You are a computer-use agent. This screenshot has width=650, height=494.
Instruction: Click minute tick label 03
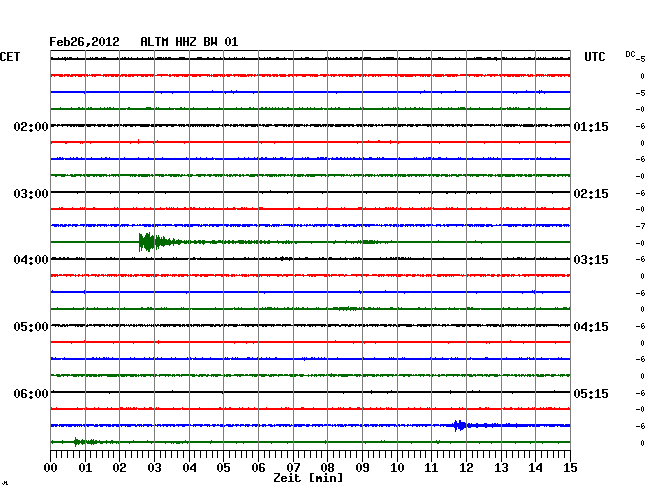(154, 467)
